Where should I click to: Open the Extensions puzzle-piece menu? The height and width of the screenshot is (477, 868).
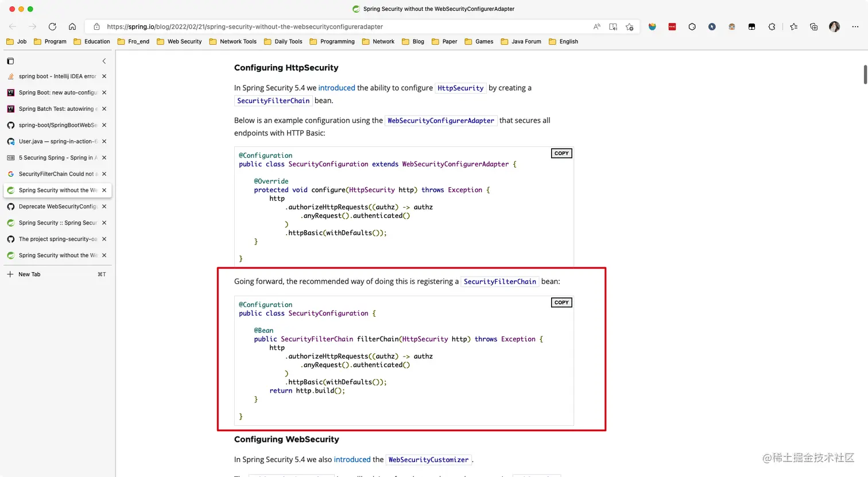[x=772, y=26]
